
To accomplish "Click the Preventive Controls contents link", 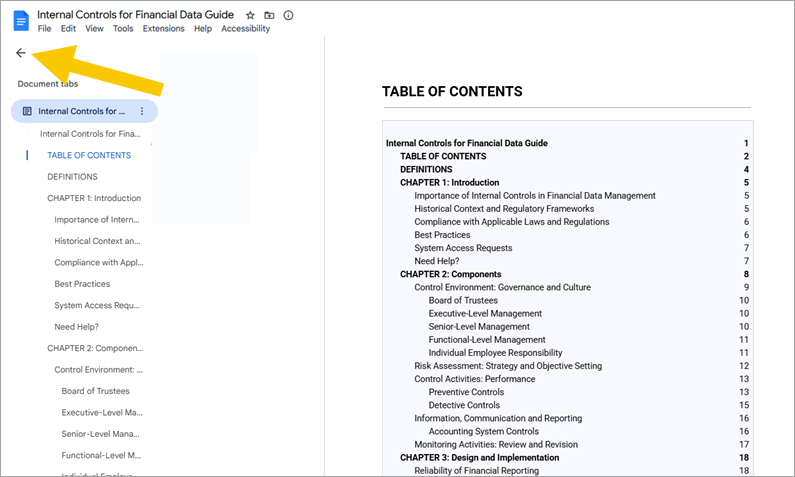I will coord(465,392).
